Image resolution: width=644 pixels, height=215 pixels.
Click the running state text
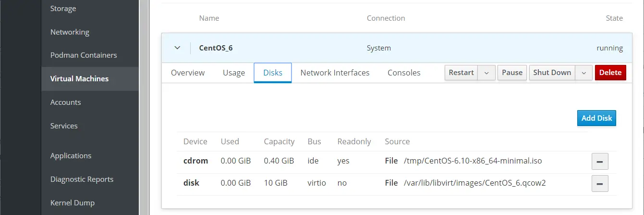tap(609, 48)
